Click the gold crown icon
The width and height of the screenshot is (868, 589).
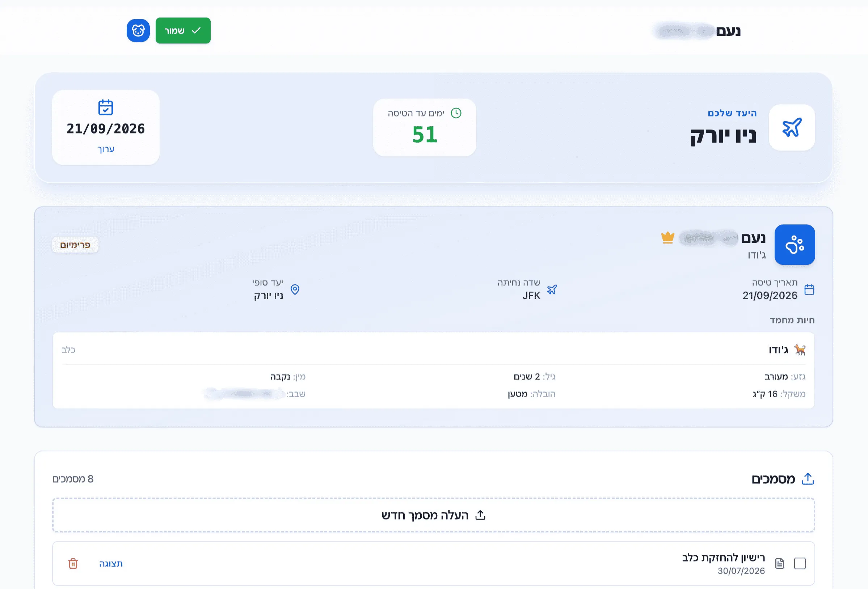pos(667,237)
